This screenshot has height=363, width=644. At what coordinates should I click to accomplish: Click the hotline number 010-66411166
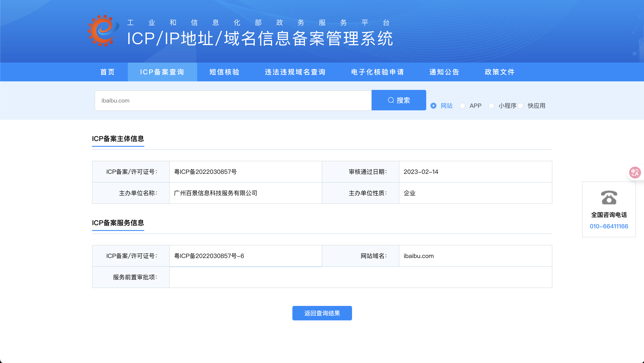click(609, 226)
